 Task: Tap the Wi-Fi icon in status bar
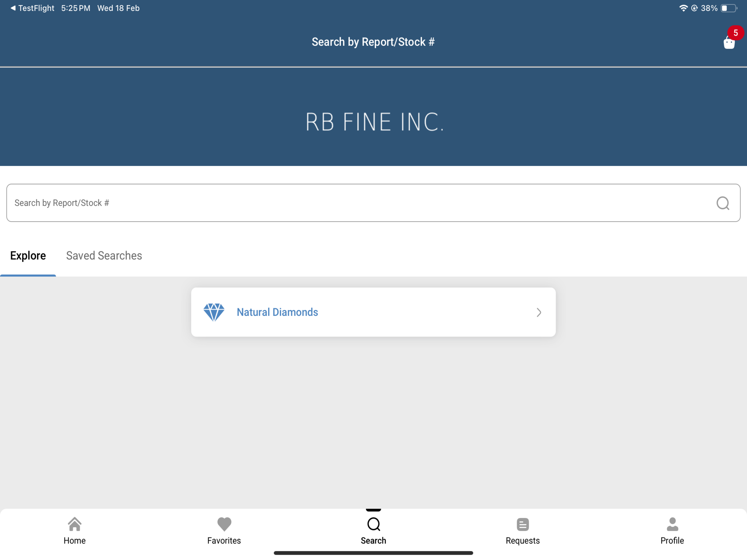[x=683, y=8]
